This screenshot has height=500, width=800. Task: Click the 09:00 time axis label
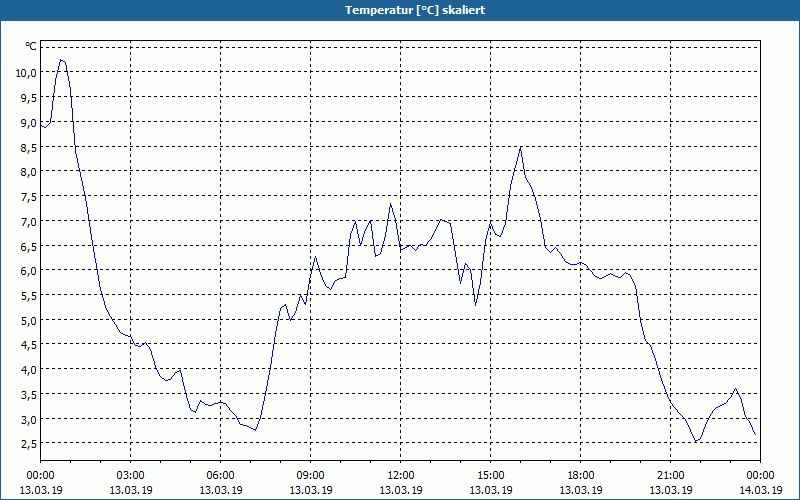(x=311, y=476)
